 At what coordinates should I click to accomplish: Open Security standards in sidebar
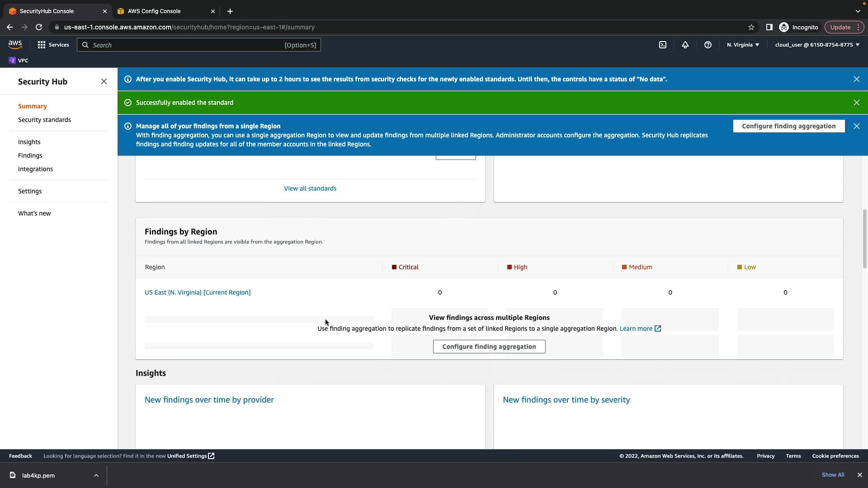(x=44, y=120)
